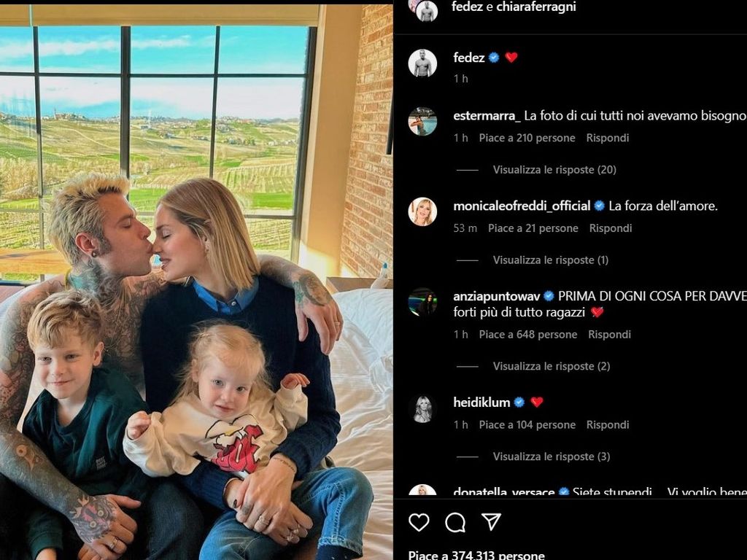Expand replies (2) under anziapuntowav comment
The image size is (747, 560).
(x=551, y=366)
